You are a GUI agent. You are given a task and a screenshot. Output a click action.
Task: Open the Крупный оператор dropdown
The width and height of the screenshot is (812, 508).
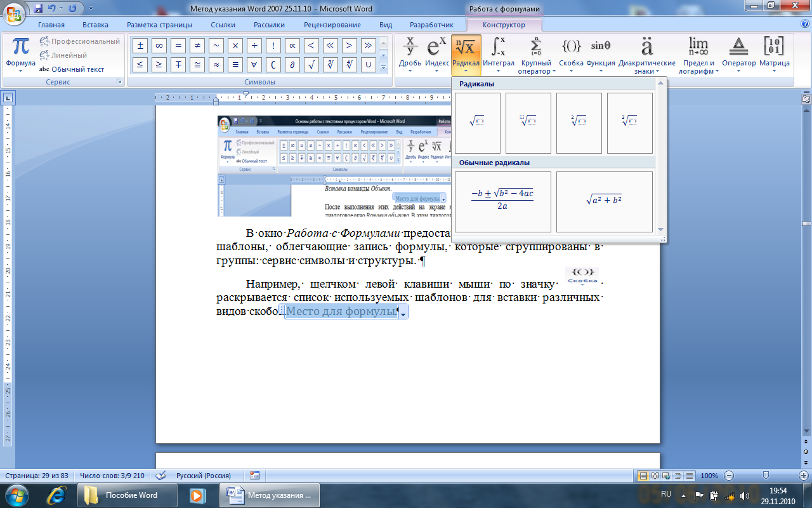(536, 55)
